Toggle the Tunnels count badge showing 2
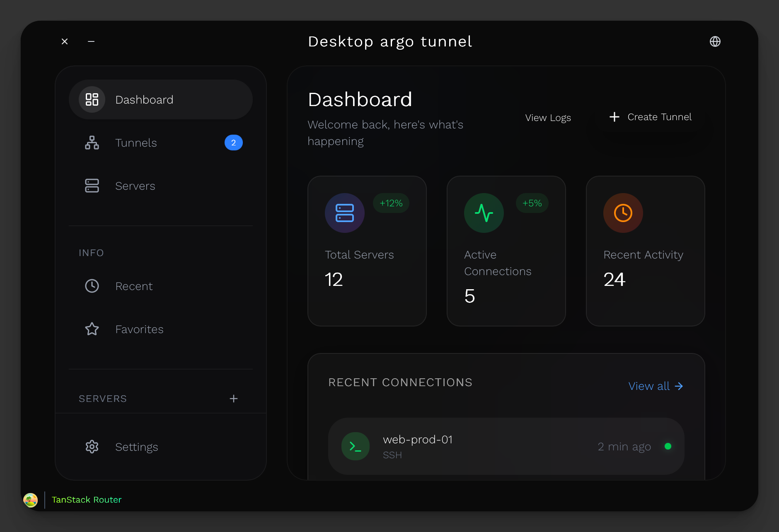 tap(234, 143)
